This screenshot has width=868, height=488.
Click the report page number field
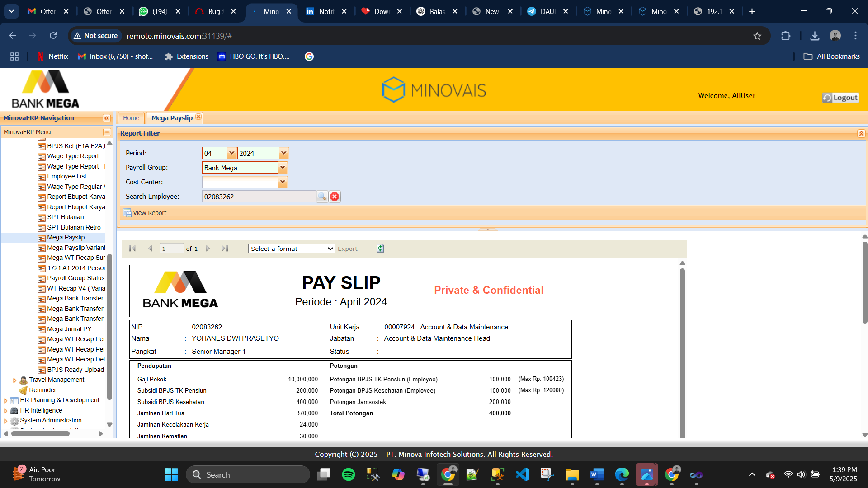(x=172, y=249)
